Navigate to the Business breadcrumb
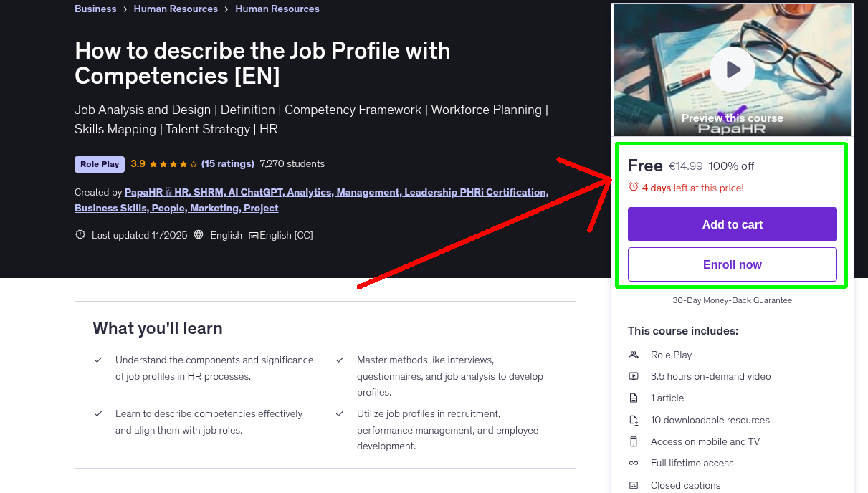This screenshot has height=493, width=868. 95,9
